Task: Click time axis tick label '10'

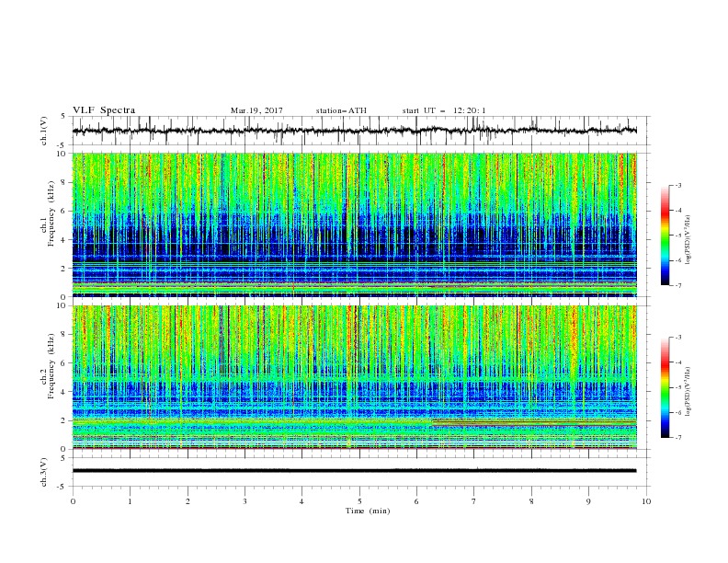Action: coord(646,501)
